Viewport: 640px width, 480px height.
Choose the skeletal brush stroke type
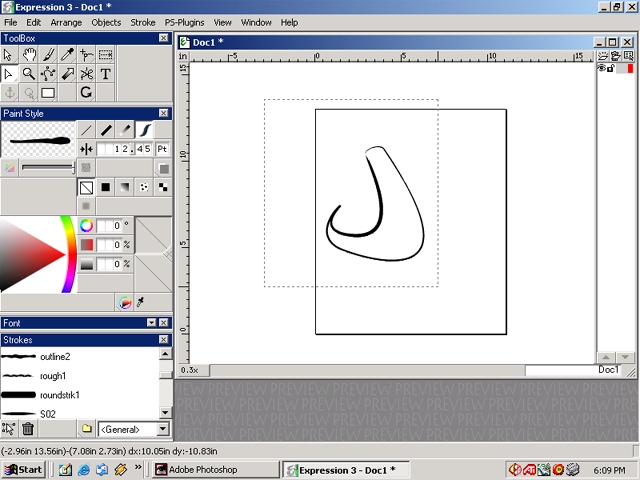[144, 130]
